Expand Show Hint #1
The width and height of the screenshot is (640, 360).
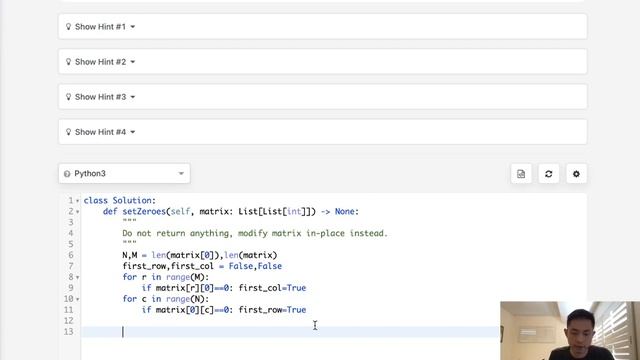(x=322, y=27)
